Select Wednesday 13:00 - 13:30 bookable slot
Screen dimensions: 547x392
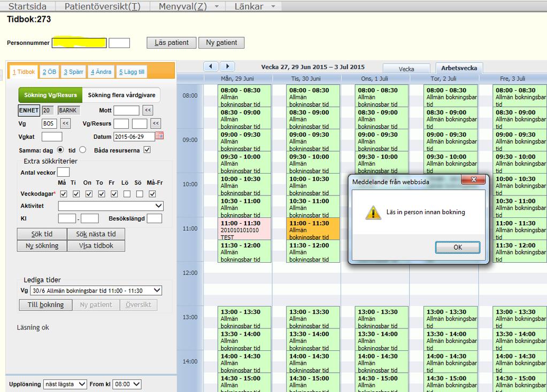(x=382, y=317)
